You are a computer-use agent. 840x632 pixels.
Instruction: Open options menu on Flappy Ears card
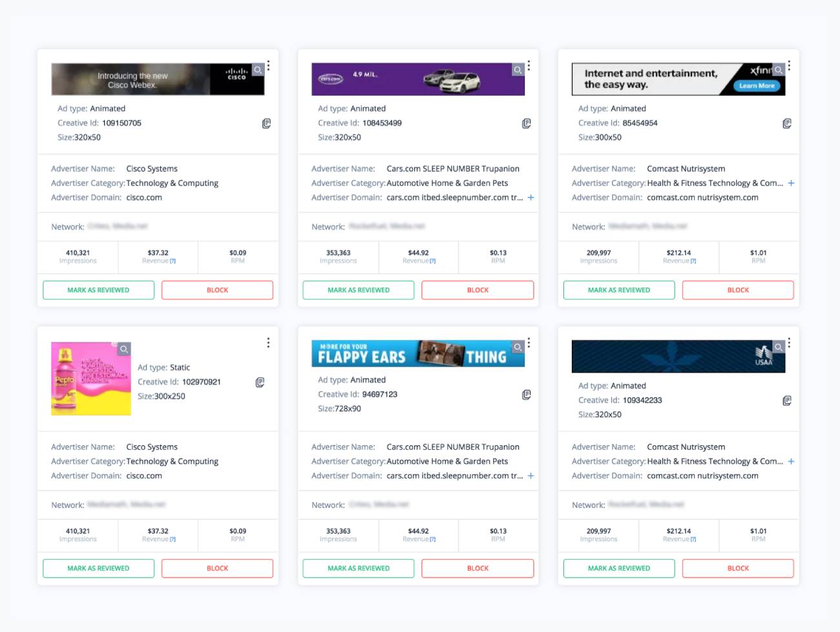(529, 342)
